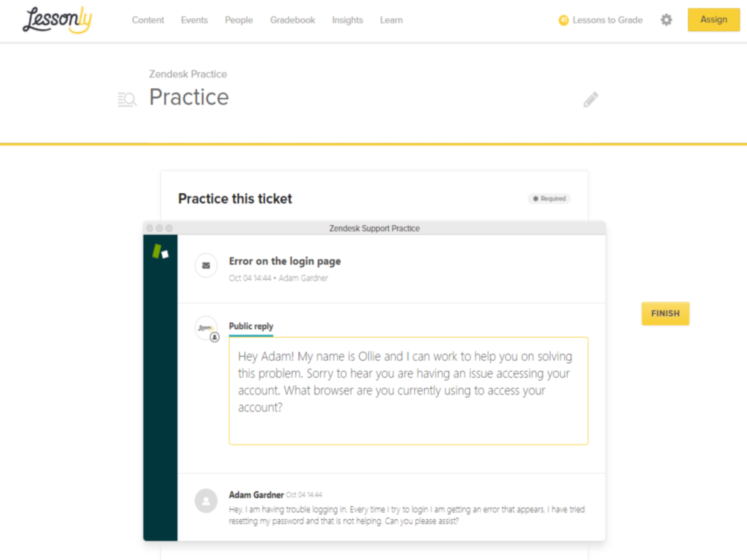The image size is (747, 560).
Task: Click the yellow 41 badge icon
Action: pyautogui.click(x=563, y=20)
